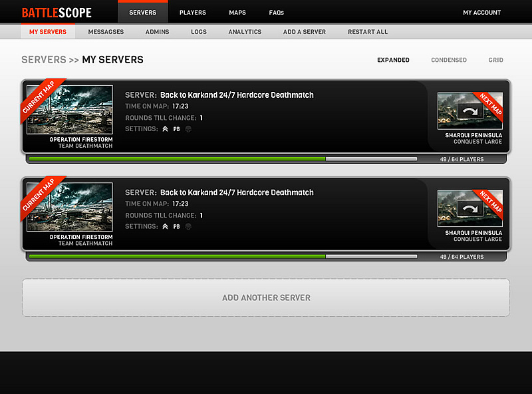Click first server's Rounds Till Change value

pyautogui.click(x=201, y=118)
